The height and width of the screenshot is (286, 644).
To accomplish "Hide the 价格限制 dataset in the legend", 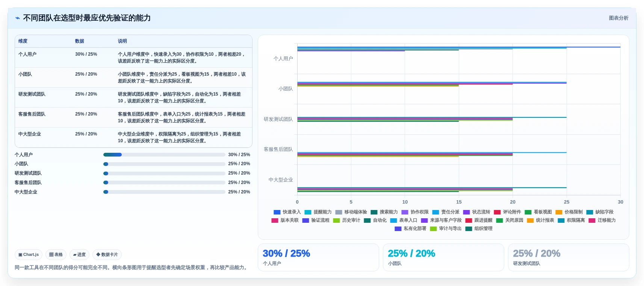I will (x=569, y=212).
